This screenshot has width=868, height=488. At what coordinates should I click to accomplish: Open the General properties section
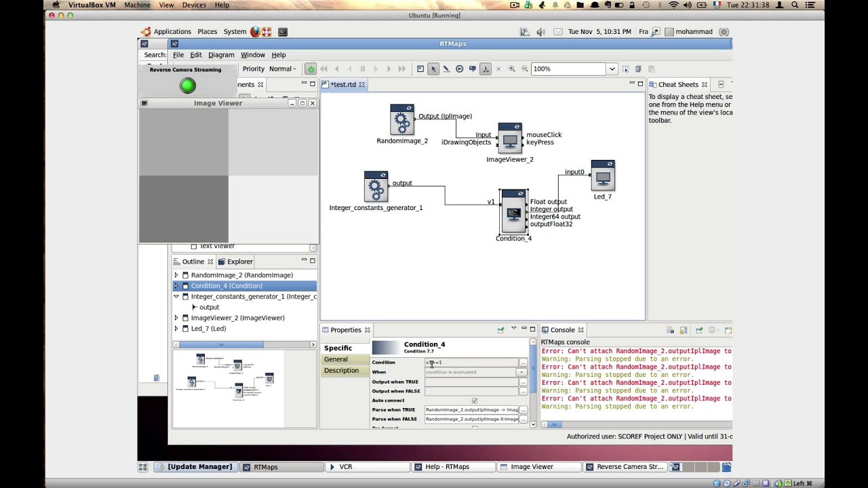(x=345, y=359)
